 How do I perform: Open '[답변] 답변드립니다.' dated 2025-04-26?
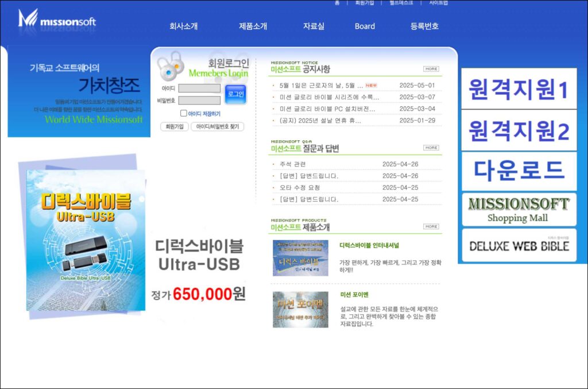click(x=309, y=176)
